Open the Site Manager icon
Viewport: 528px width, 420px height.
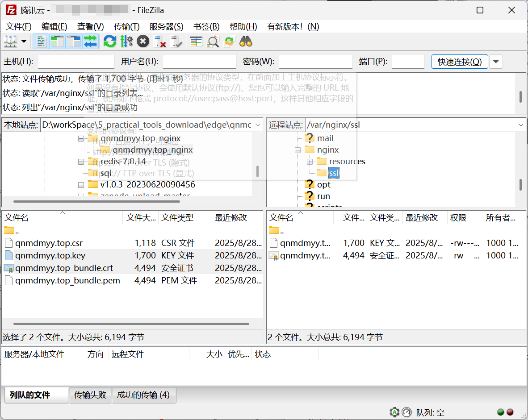click(x=10, y=42)
